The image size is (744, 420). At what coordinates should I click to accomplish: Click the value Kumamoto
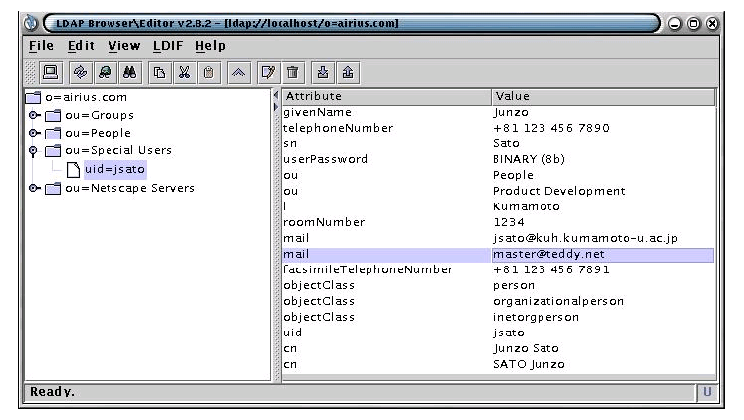tap(526, 206)
